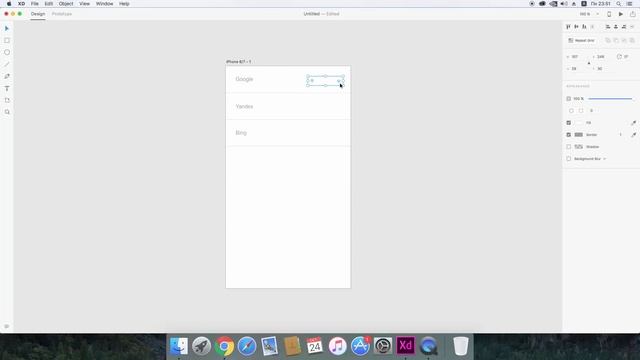640x360 pixels.
Task: Select the same radius for all corners option
Action: pyautogui.click(x=571, y=111)
